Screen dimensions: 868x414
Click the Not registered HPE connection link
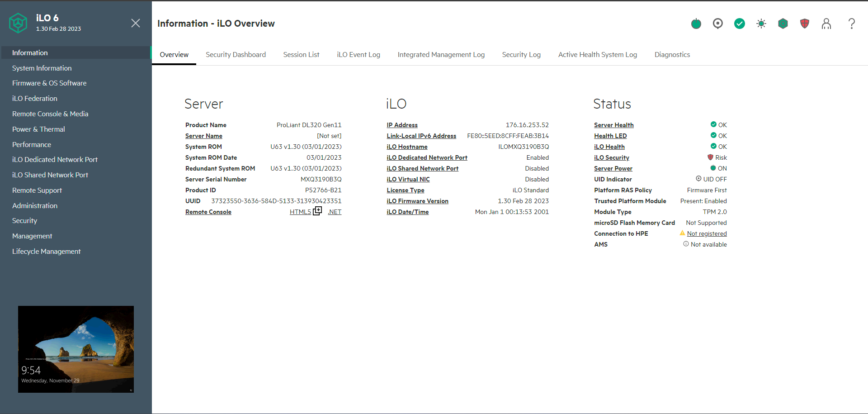(707, 233)
